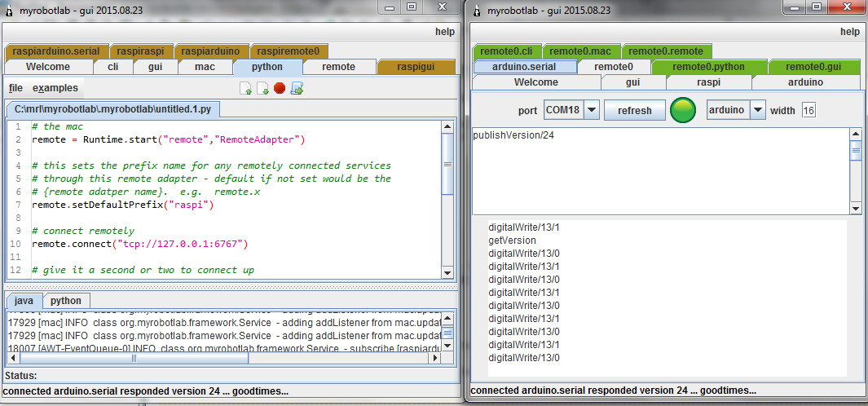Click the '# connect remotely' comment line
The image size is (868, 406).
tap(83, 231)
